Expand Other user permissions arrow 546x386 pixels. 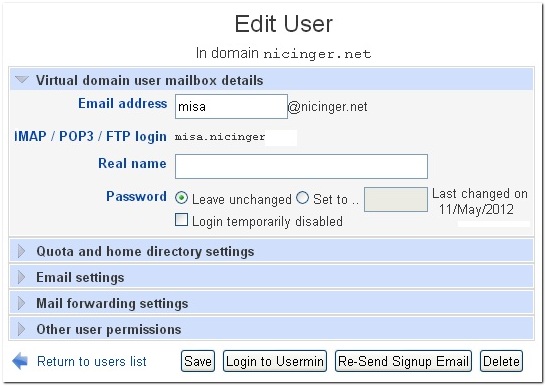(x=21, y=329)
